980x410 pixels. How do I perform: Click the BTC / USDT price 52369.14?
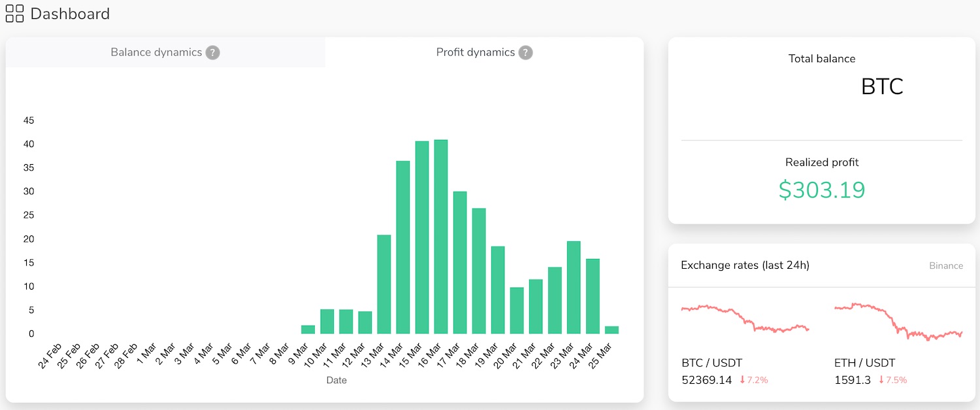[706, 380]
